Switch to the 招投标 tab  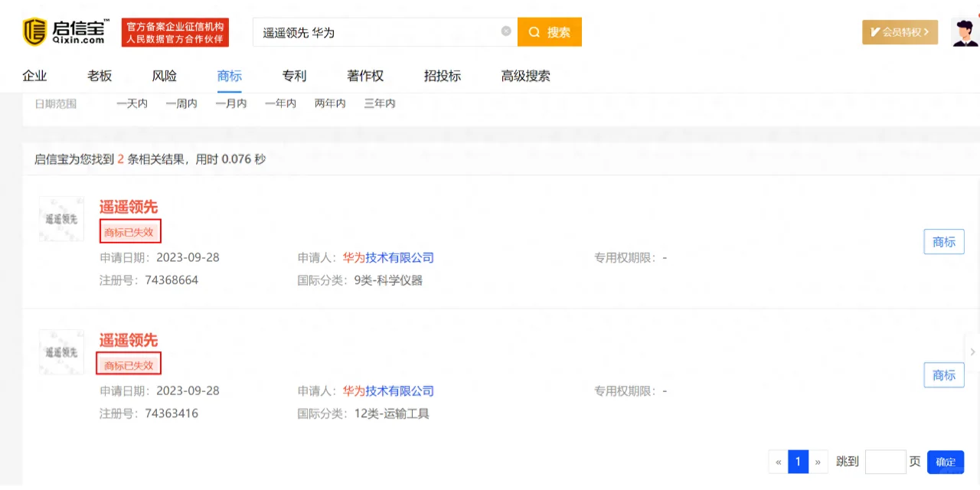tap(443, 76)
